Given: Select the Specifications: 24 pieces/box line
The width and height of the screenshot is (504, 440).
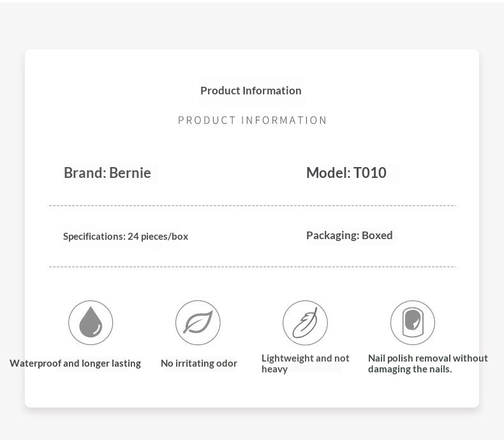Looking at the screenshot, I should pyautogui.click(x=126, y=237).
